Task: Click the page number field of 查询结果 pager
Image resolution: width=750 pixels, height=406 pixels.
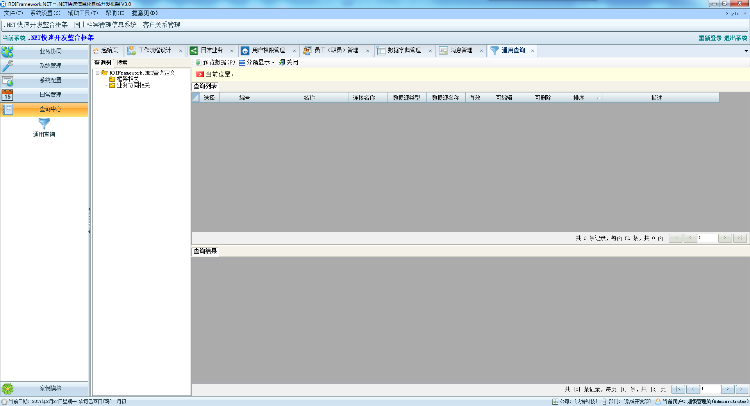Action: coord(710,389)
